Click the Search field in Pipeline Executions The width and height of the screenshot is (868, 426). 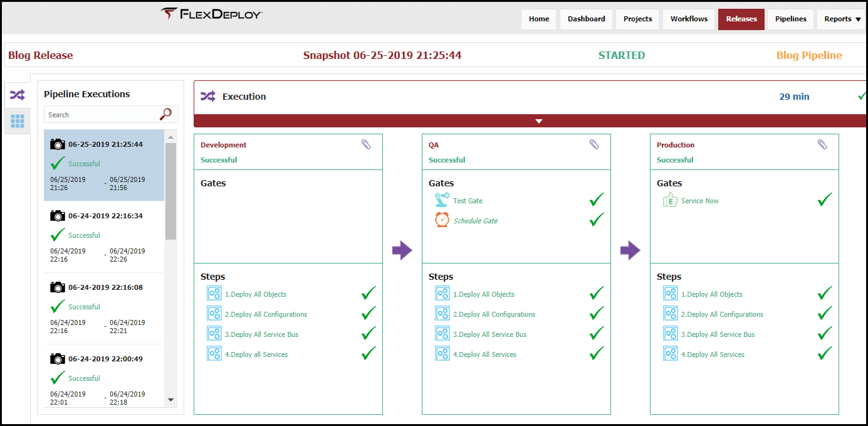(x=102, y=114)
